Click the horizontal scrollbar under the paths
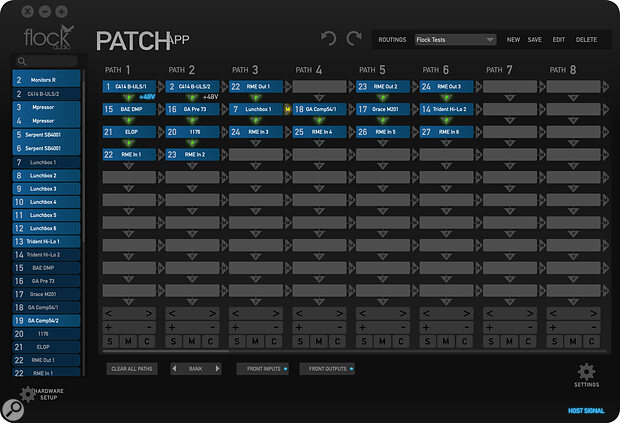The image size is (620, 423). [x=165, y=351]
